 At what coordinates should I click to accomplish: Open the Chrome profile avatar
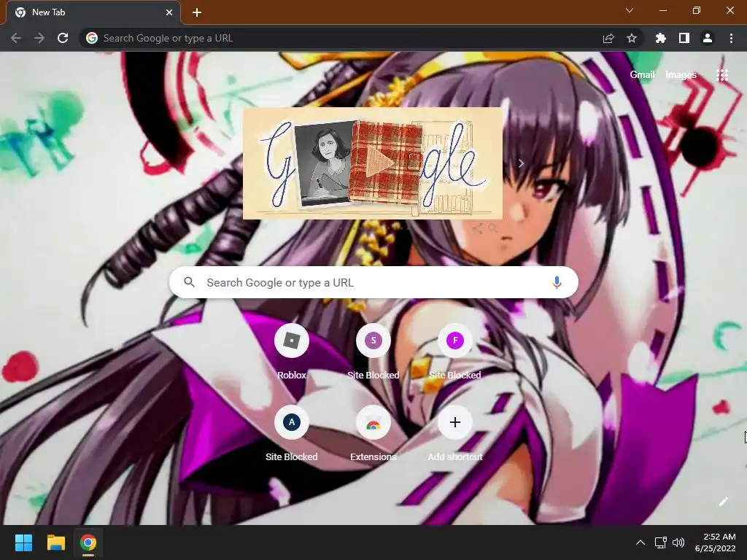click(708, 38)
